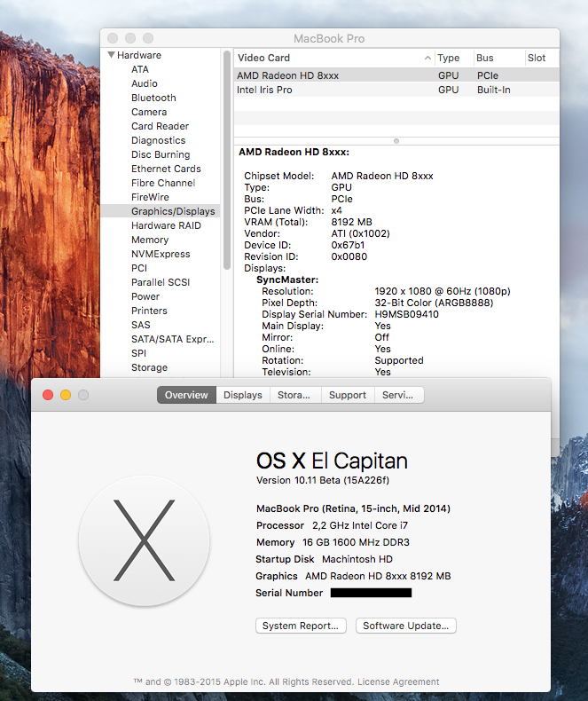The image size is (588, 701).
Task: Click the Video Card sort arrow
Action: pyautogui.click(x=427, y=58)
